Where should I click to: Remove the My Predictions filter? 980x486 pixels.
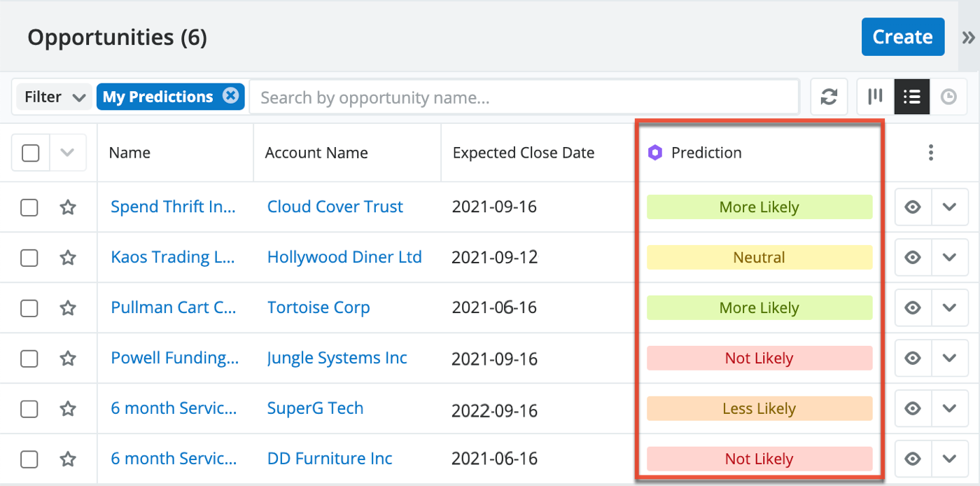coord(230,96)
